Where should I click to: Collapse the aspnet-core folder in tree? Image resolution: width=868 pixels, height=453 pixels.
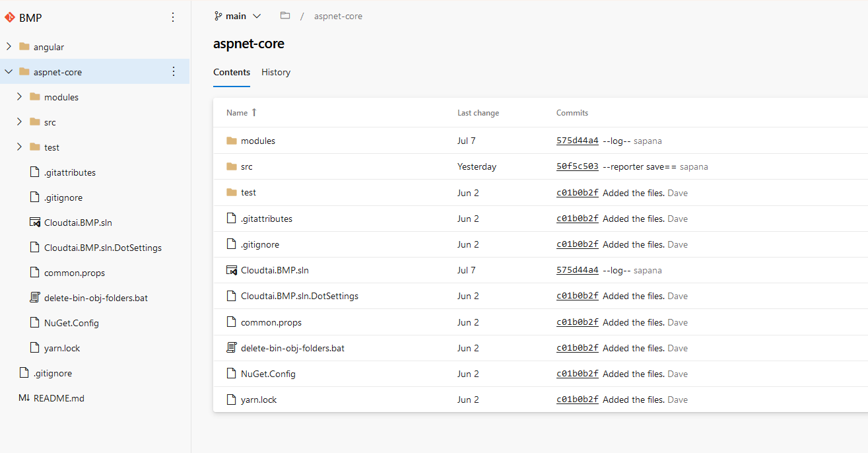[x=9, y=72]
